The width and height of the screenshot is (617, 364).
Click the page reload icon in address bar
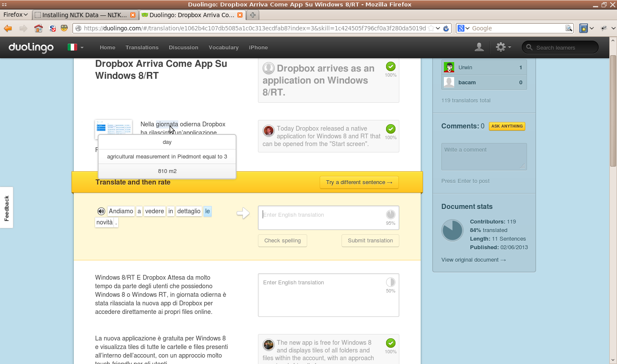click(x=446, y=28)
